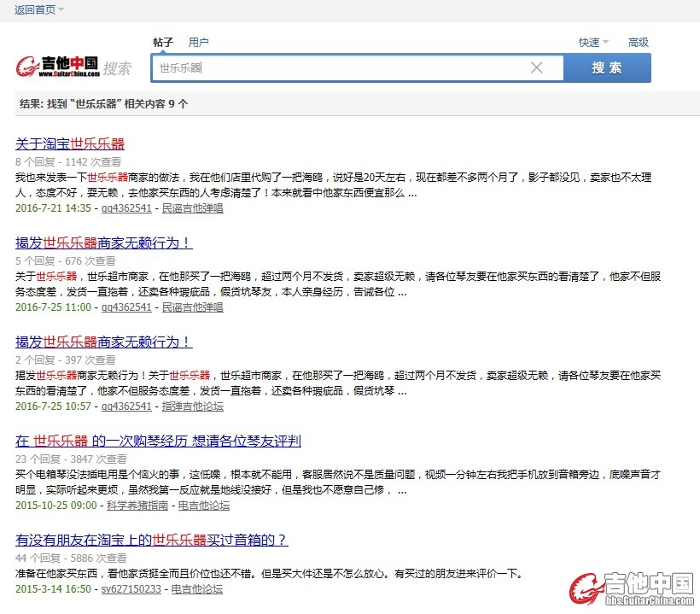
Task: Open the 高级 advanced search link
Action: click(639, 42)
